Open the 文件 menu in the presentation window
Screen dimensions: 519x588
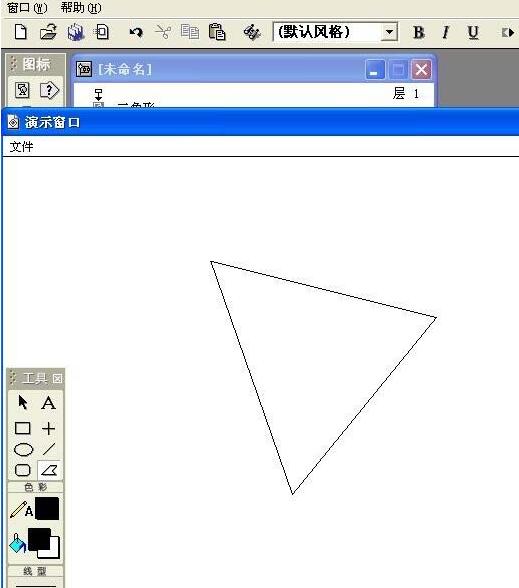pyautogui.click(x=21, y=147)
